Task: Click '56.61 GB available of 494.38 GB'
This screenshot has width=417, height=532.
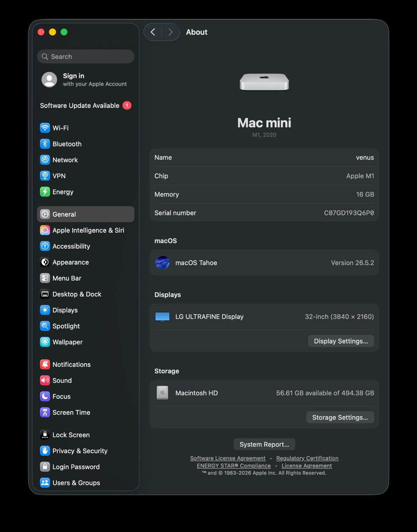Action: point(325,393)
